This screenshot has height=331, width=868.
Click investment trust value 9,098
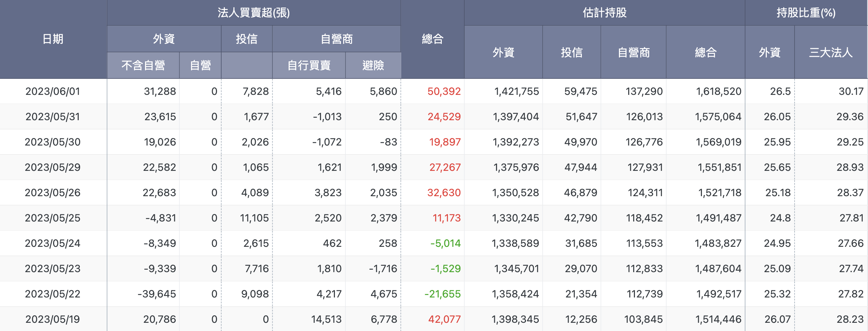click(x=255, y=294)
